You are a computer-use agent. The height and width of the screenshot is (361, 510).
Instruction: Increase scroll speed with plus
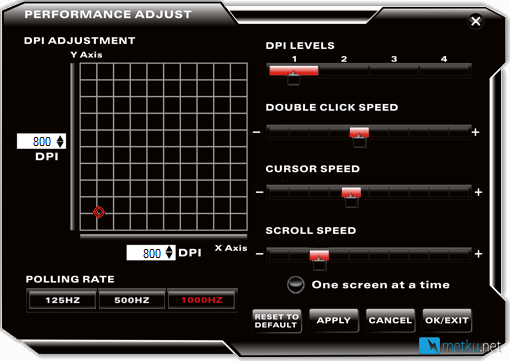[x=478, y=254]
